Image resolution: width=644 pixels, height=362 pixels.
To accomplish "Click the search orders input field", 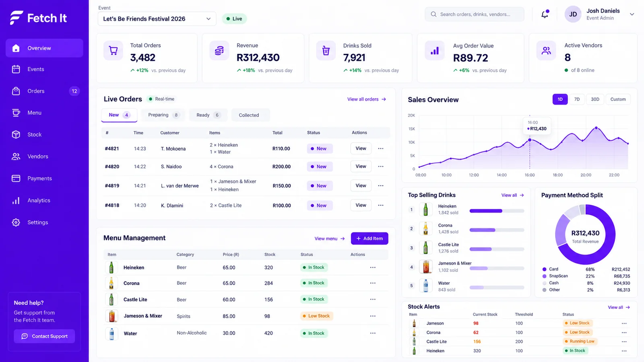I will coord(475,14).
